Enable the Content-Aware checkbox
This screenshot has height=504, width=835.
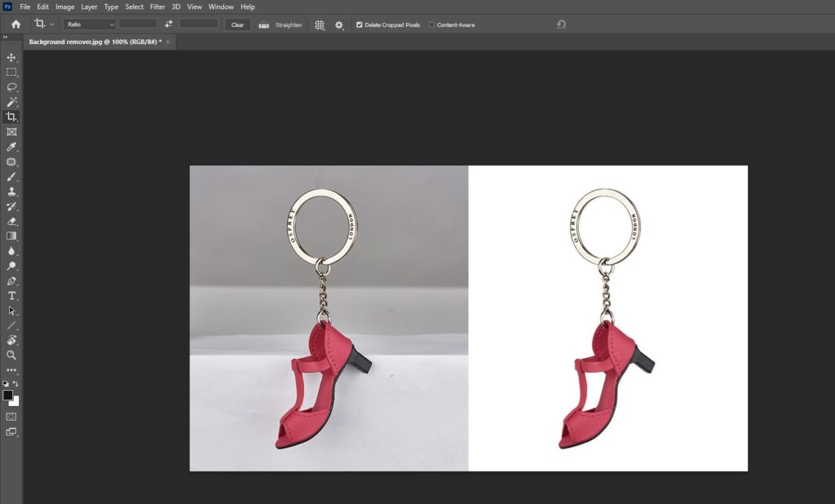click(430, 24)
